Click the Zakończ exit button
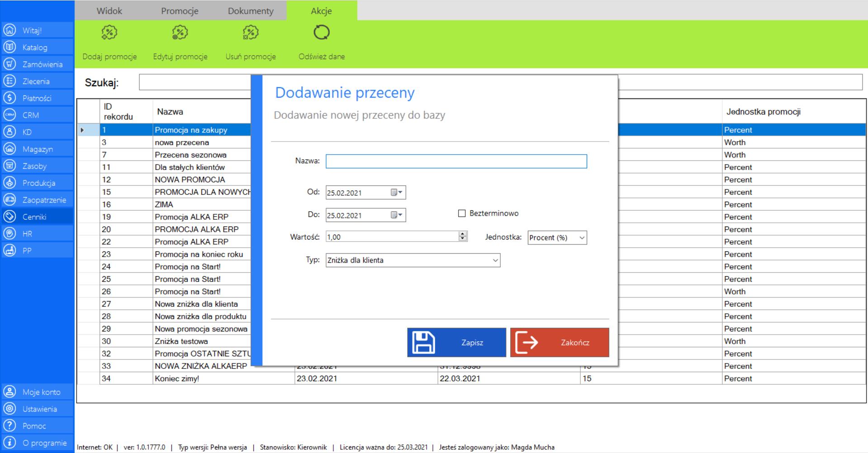This screenshot has width=868, height=453. point(560,343)
